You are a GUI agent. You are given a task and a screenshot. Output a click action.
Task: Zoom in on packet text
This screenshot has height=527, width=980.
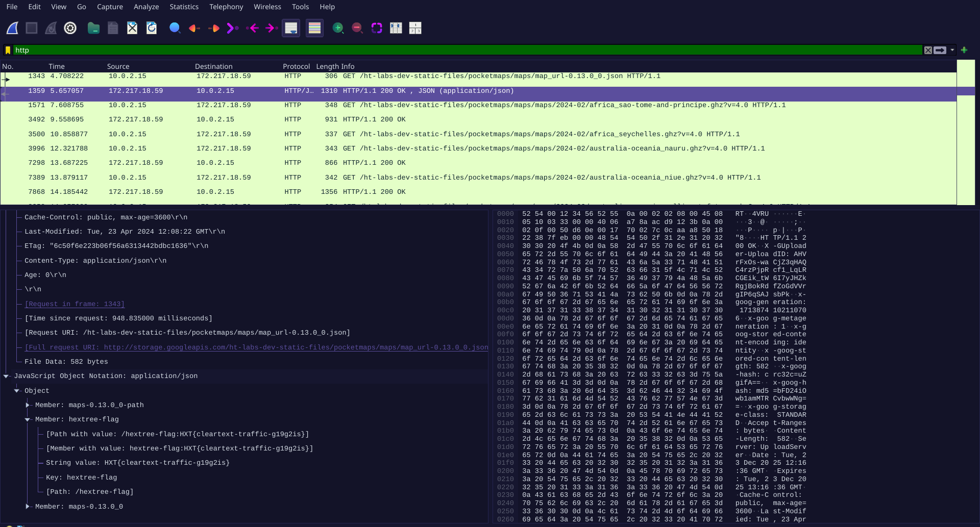click(338, 28)
